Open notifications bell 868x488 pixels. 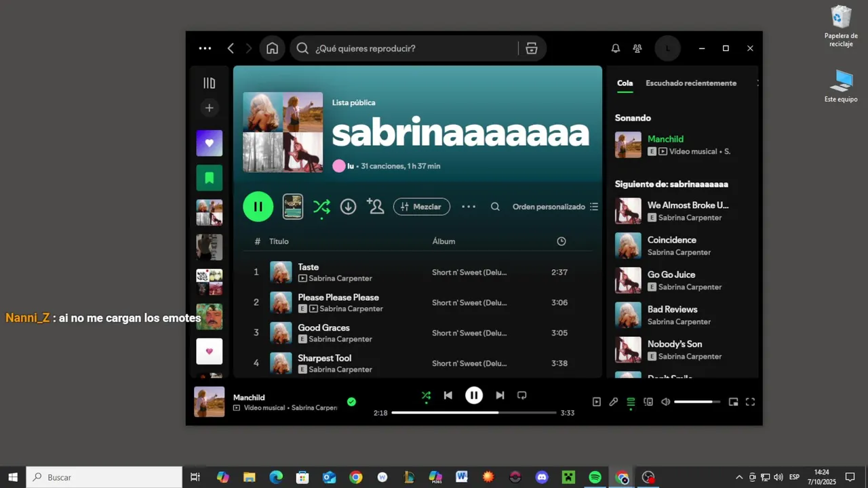(616, 48)
